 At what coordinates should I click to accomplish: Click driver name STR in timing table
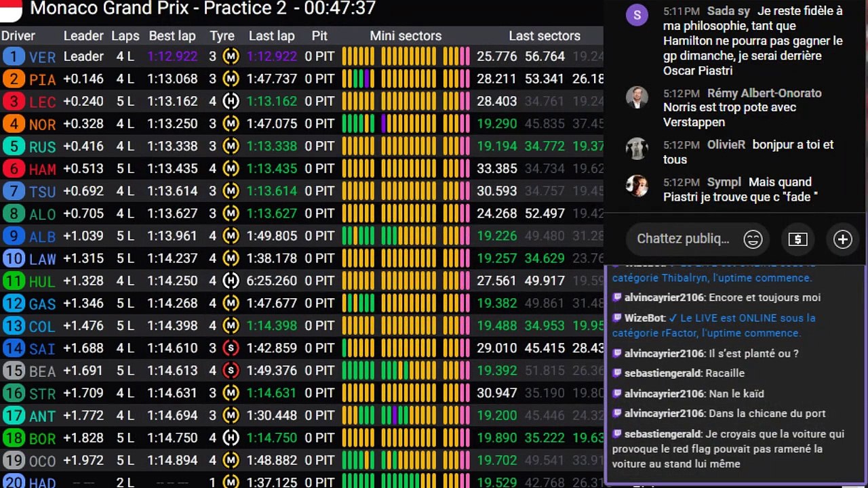tap(42, 393)
